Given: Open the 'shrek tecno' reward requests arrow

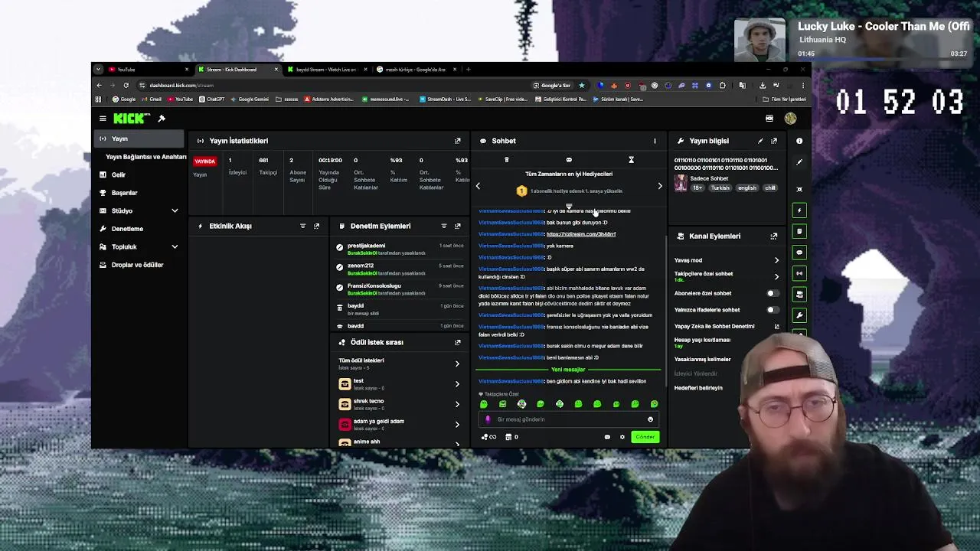Looking at the screenshot, I should click(457, 404).
